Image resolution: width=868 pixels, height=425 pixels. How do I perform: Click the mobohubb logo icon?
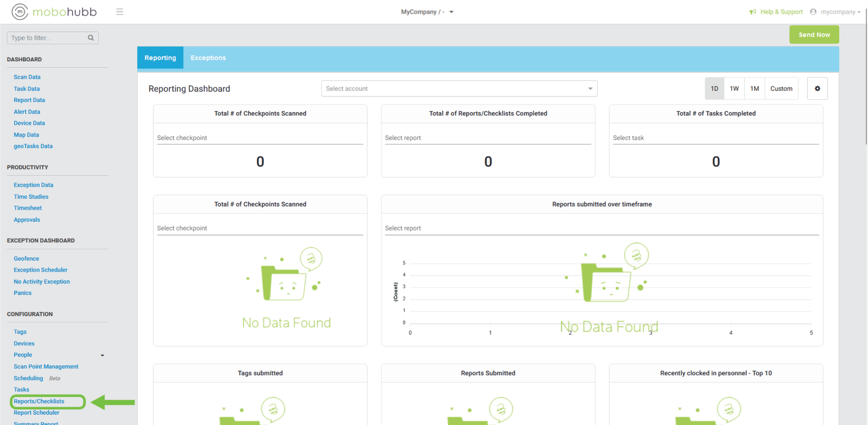point(20,11)
